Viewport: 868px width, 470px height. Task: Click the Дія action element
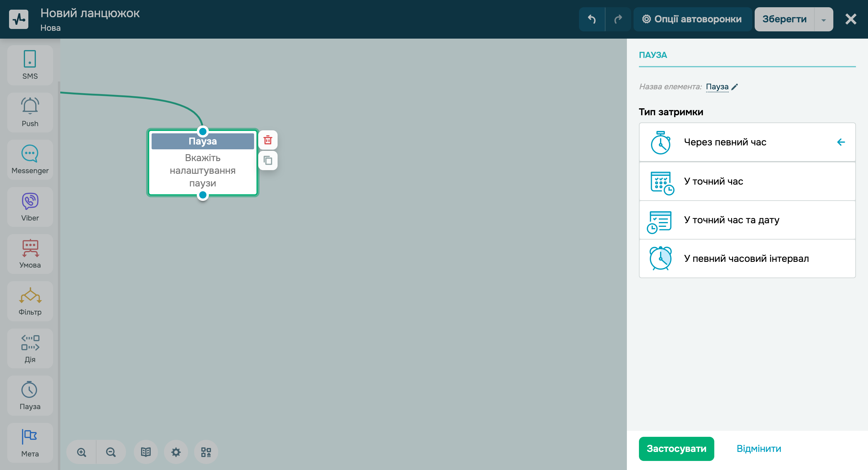30,348
